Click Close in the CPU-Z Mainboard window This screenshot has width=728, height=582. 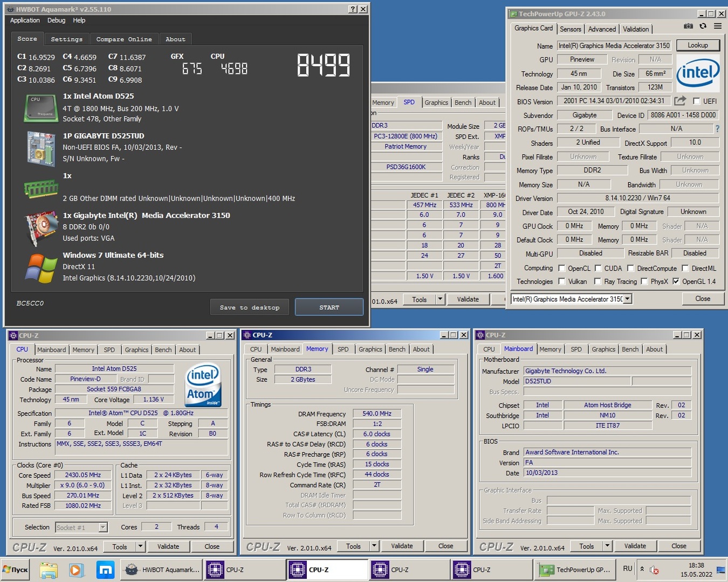679,546
